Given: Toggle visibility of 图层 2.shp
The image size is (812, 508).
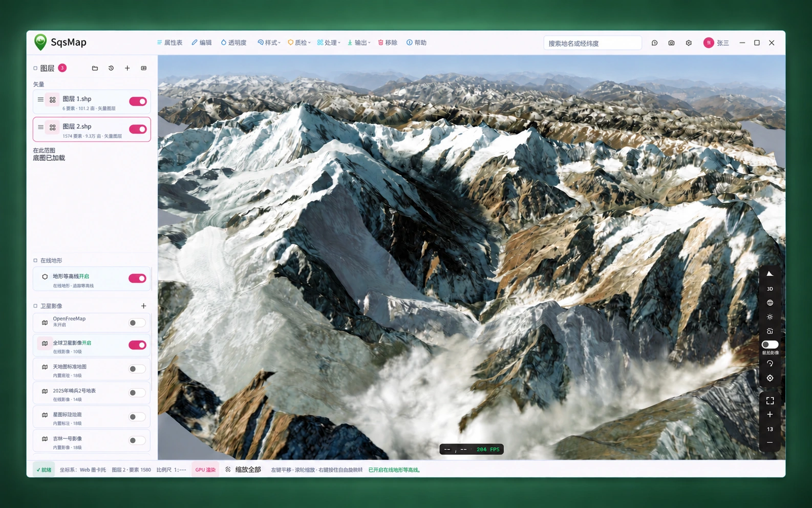Looking at the screenshot, I should (x=138, y=129).
